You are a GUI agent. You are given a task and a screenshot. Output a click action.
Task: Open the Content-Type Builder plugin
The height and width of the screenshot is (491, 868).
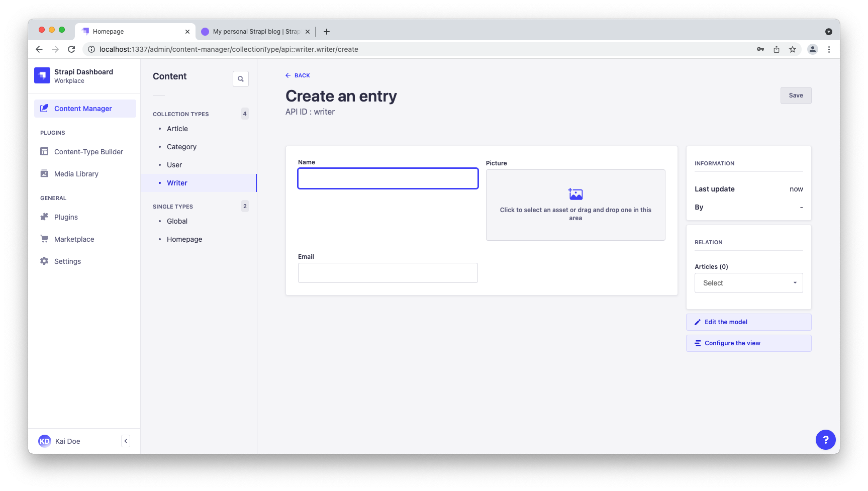tap(88, 151)
